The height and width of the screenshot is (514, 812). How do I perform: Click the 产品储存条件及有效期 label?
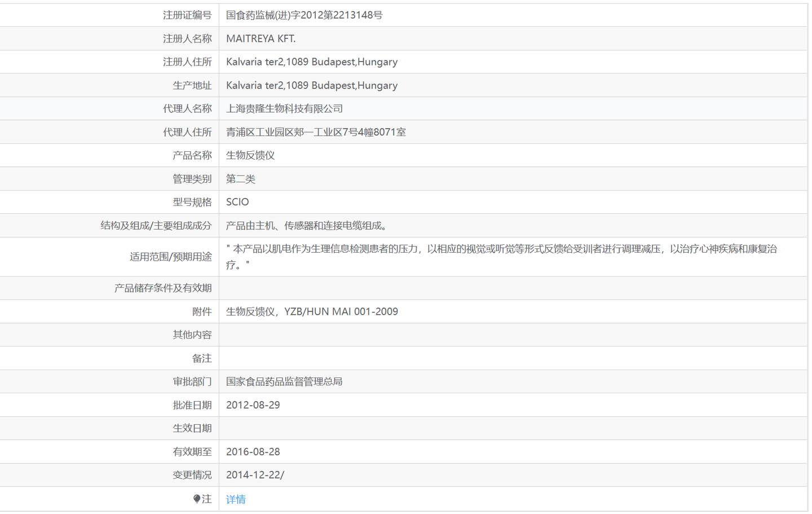(x=163, y=288)
